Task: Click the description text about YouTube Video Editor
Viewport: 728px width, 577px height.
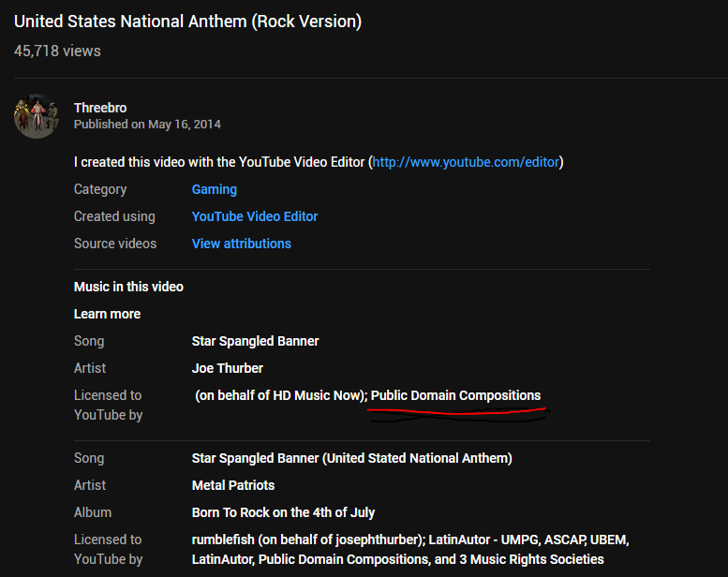Action: pos(319,162)
